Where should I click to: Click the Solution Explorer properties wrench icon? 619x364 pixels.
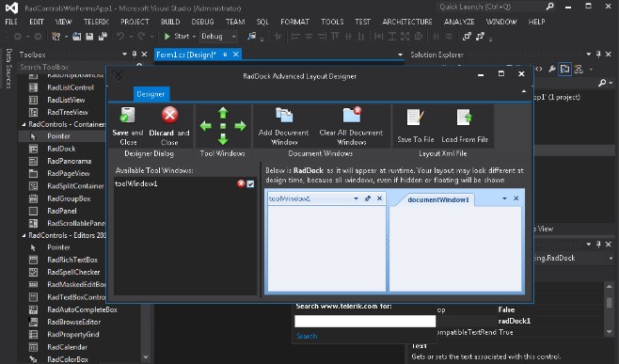click(x=552, y=69)
